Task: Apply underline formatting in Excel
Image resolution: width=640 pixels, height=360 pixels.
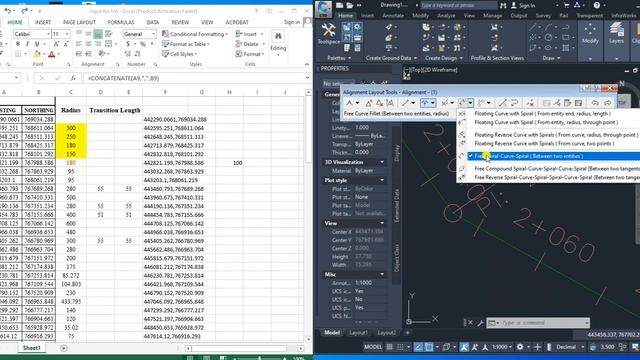Action: (37, 44)
